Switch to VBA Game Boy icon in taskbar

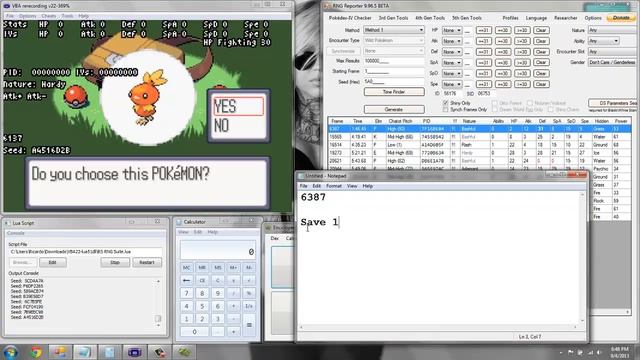pos(134,352)
